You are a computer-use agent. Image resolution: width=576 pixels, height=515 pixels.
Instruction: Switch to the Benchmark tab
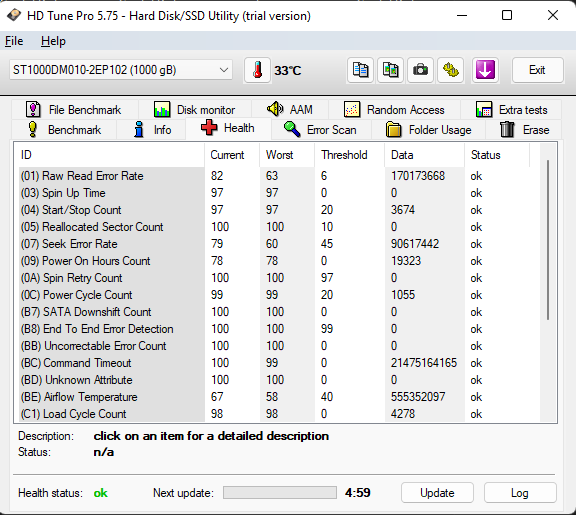(64, 130)
